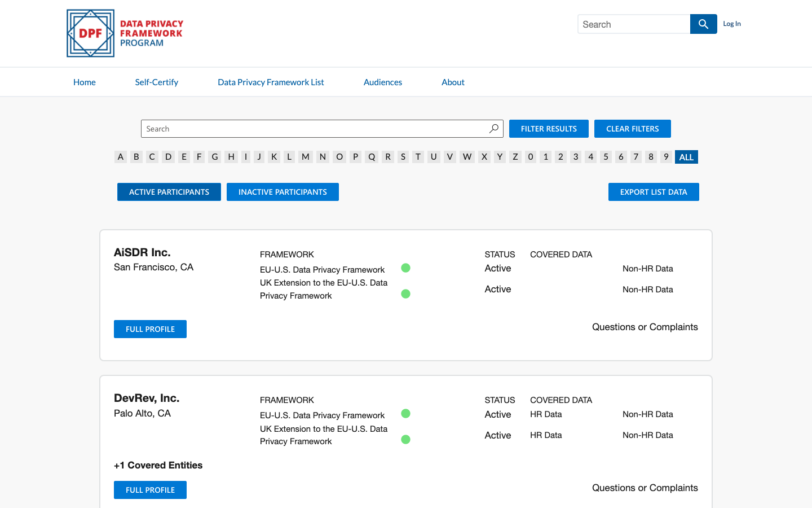Filter participants starting with digit 7
The height and width of the screenshot is (508, 812).
[x=636, y=157]
